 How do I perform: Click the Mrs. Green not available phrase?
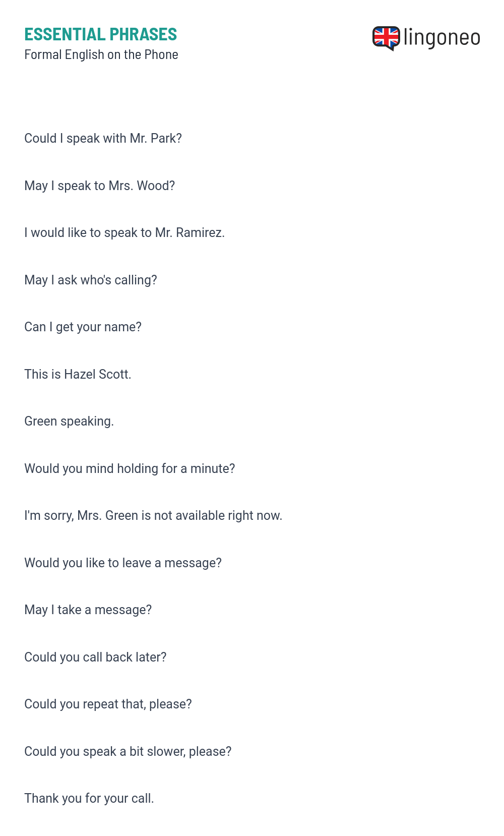pos(153,515)
